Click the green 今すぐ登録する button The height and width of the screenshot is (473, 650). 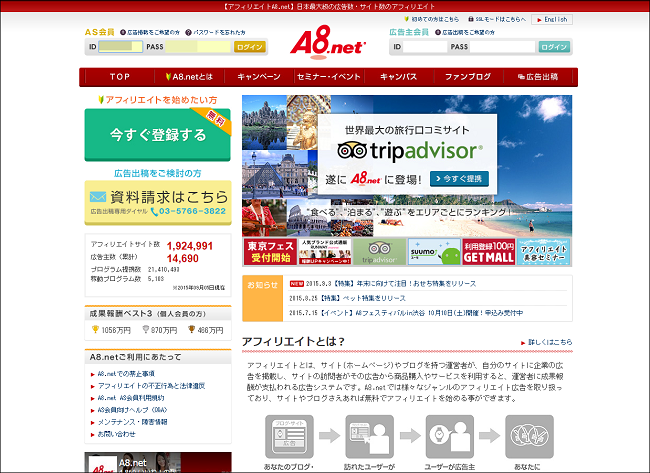click(158, 134)
